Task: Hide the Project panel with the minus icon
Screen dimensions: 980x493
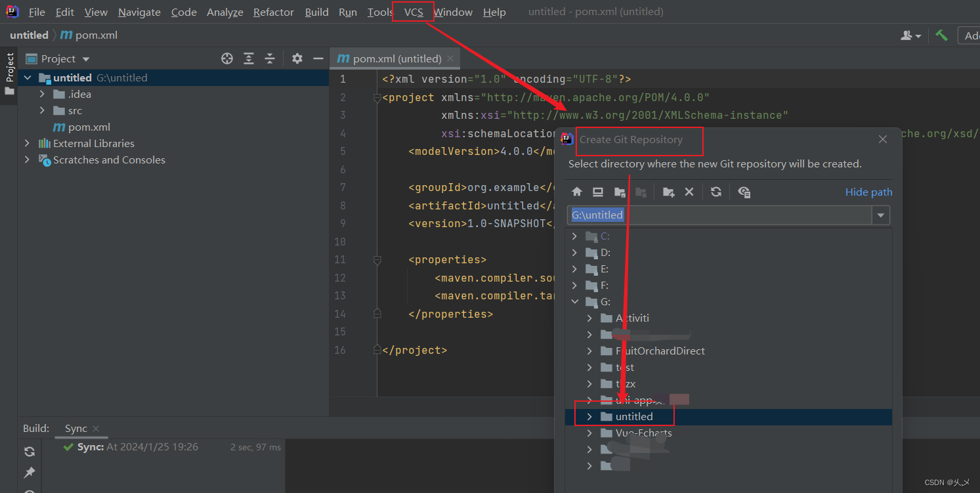Action: (318, 58)
